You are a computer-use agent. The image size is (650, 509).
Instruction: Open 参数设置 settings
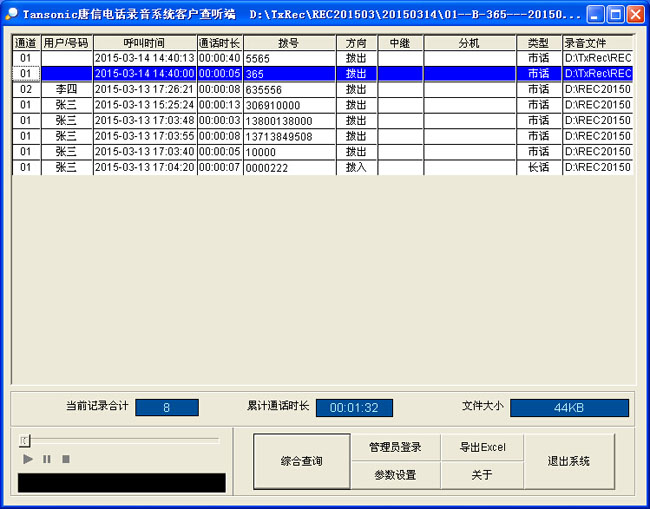pyautogui.click(x=395, y=475)
